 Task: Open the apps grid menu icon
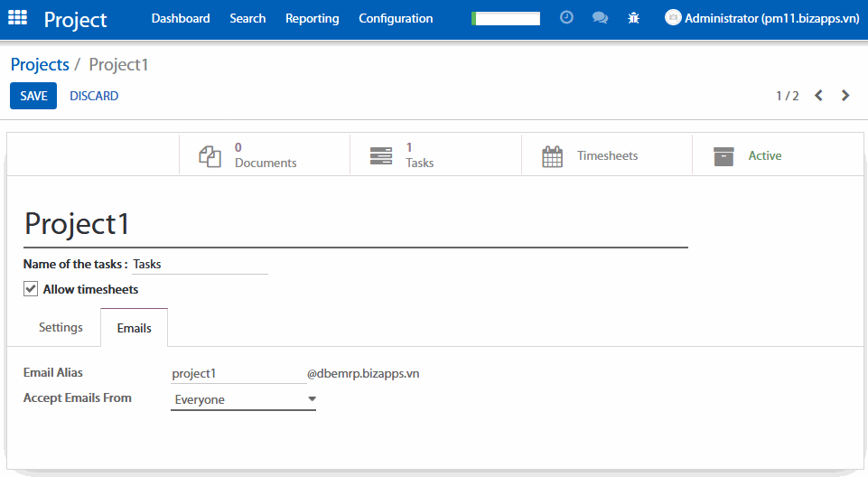point(17,18)
